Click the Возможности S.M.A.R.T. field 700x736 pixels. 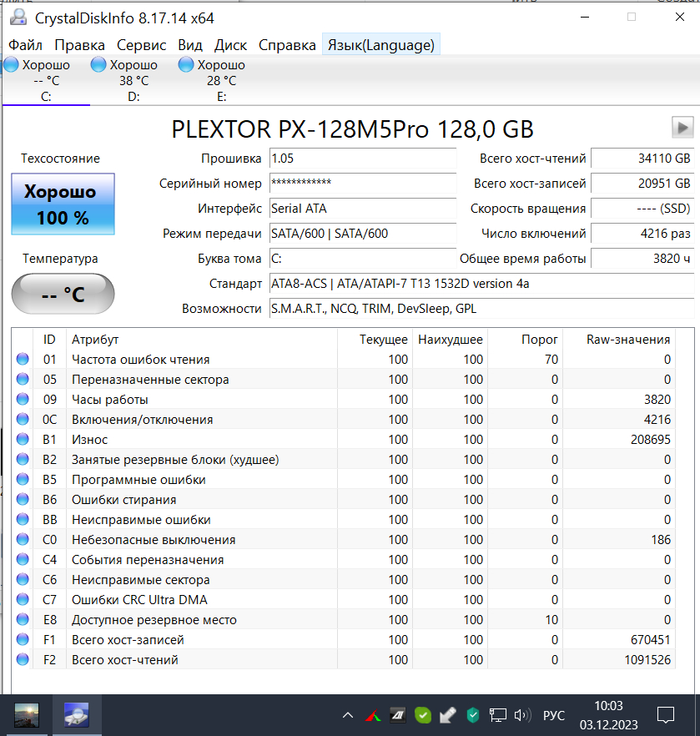pyautogui.click(x=482, y=309)
